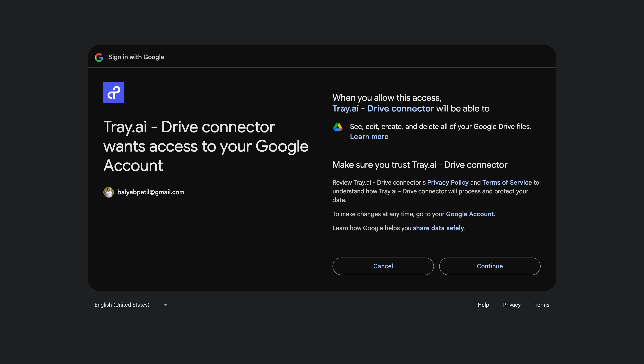Click the Drive files permission description text
Viewport: 644px width, 364px height.
pyautogui.click(x=440, y=127)
